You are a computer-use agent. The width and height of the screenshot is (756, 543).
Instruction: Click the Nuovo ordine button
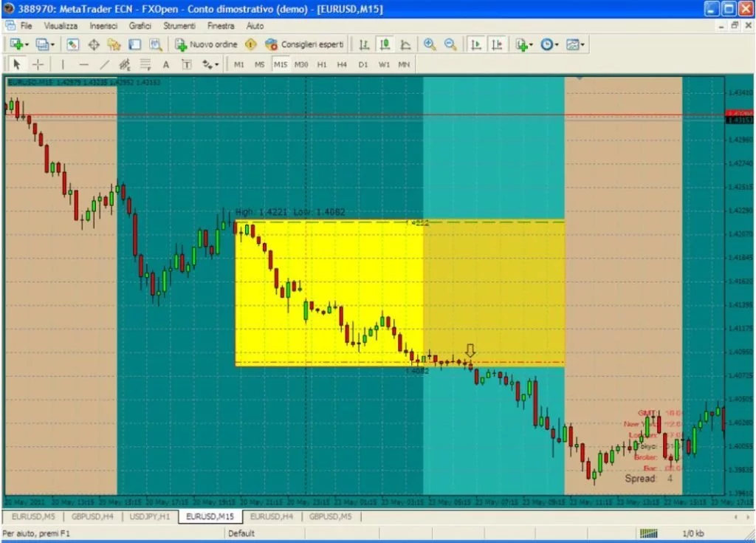click(207, 44)
